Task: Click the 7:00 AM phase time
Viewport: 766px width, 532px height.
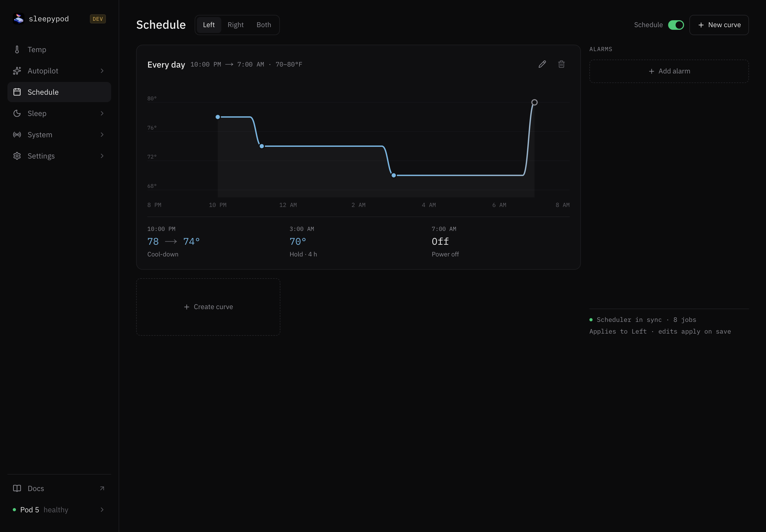Action: point(444,229)
